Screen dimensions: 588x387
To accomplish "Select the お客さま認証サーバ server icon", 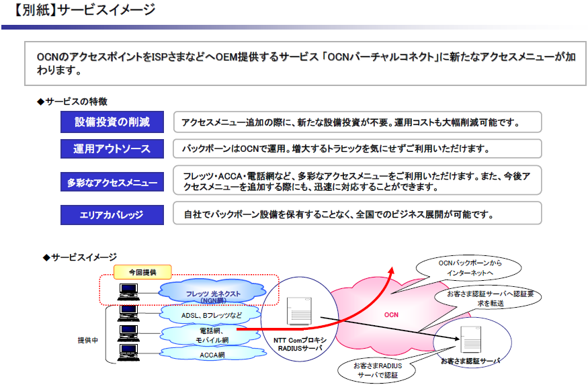I will [470, 339].
